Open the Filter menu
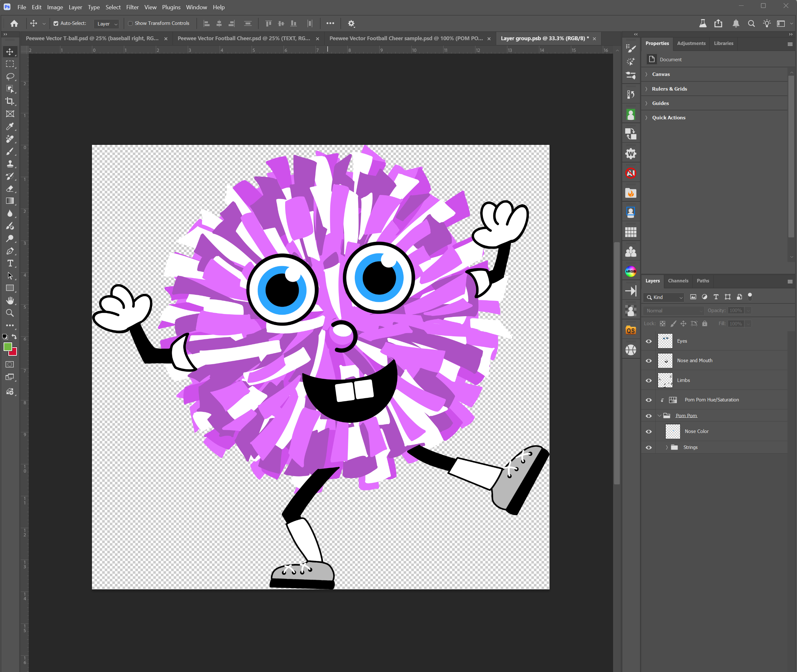The height and width of the screenshot is (672, 797). 132,7
